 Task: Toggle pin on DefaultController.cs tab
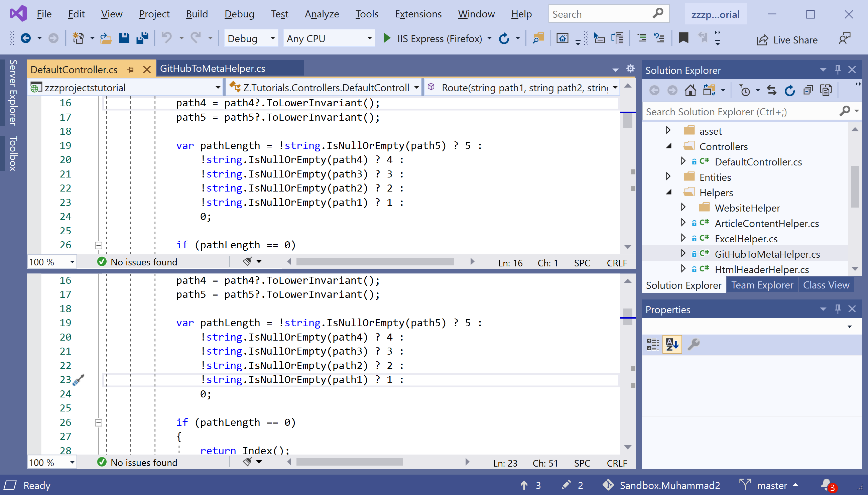[x=130, y=70]
